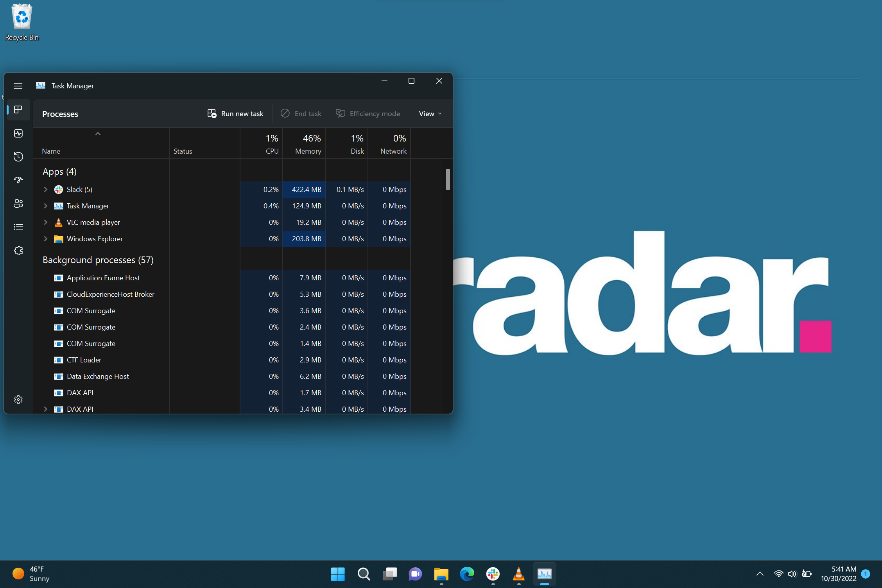882x588 pixels.
Task: Select App History panel in sidebar
Action: 18,156
